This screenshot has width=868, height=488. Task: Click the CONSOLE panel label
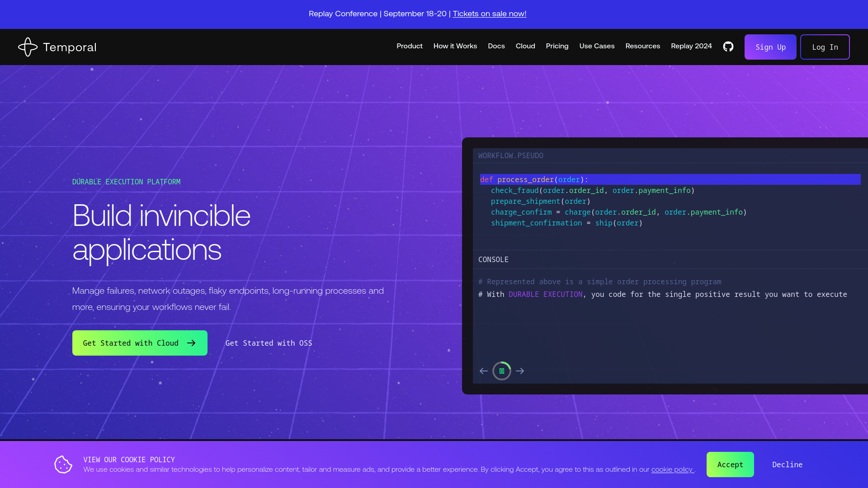pos(493,259)
